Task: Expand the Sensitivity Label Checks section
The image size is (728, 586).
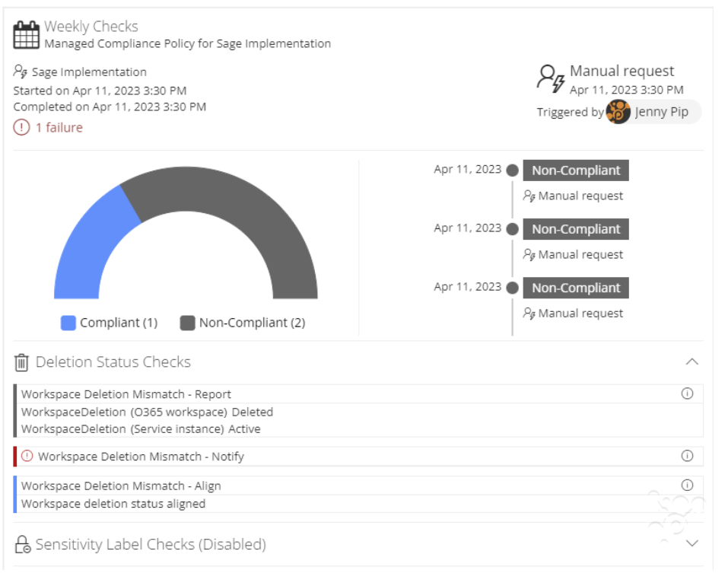Action: tap(691, 543)
